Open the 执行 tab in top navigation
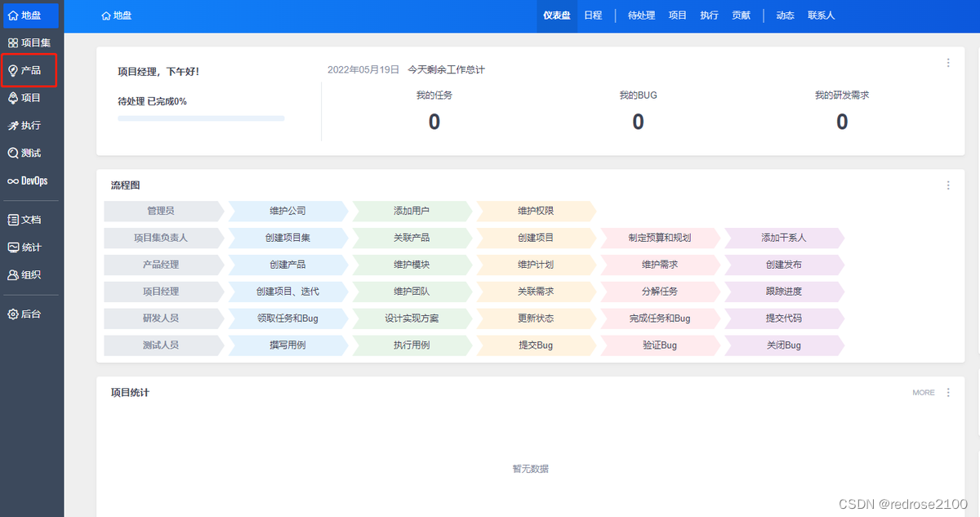The height and width of the screenshot is (517, 980). click(x=709, y=16)
